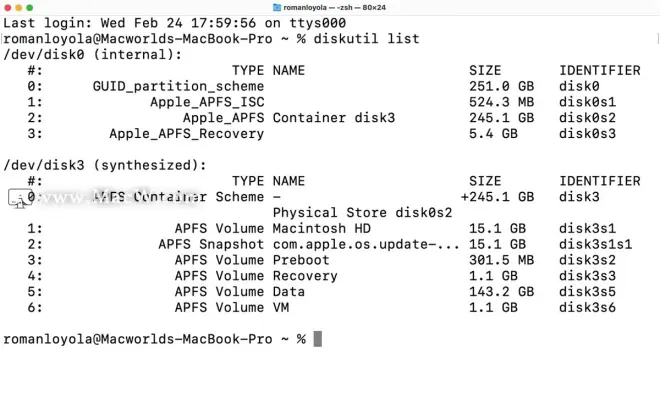Viewport: 660px width, 397px height.
Task: Click the 'com.apple.os.update-...' snapshot name
Action: tap(366, 244)
